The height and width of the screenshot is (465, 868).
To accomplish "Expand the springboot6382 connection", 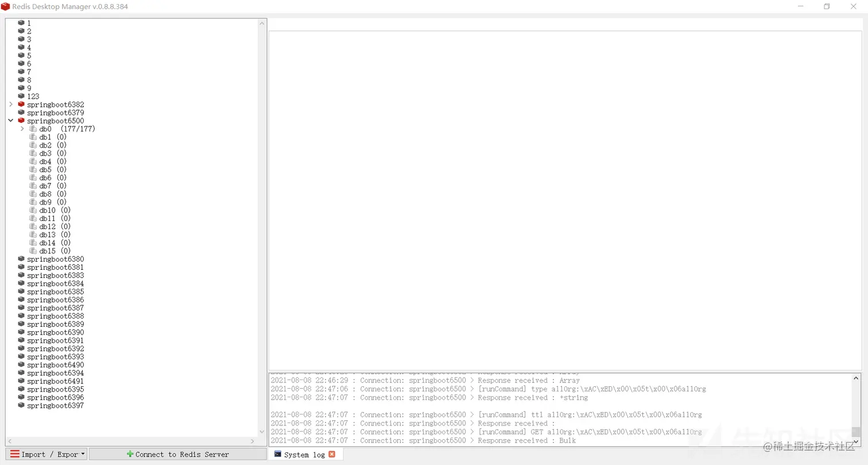I will point(10,104).
